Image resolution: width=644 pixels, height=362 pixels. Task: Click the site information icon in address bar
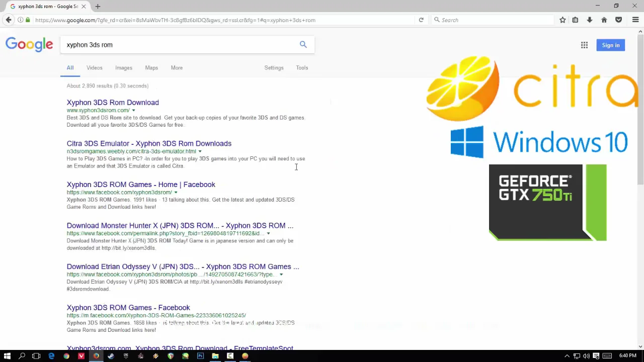[x=20, y=20]
